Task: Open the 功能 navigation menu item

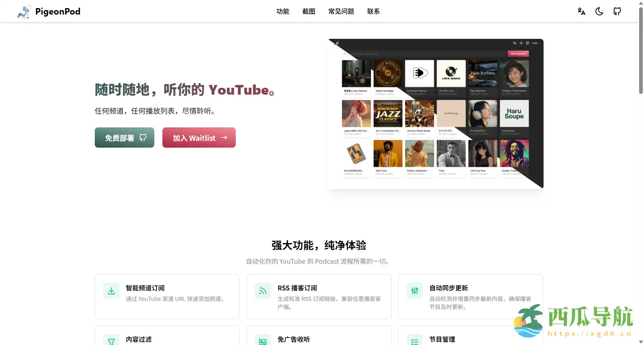Action: click(283, 11)
